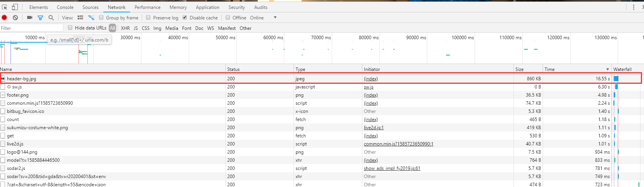Toggle the filter funnel icon
Screen dimensions: 644x187
click(40, 17)
